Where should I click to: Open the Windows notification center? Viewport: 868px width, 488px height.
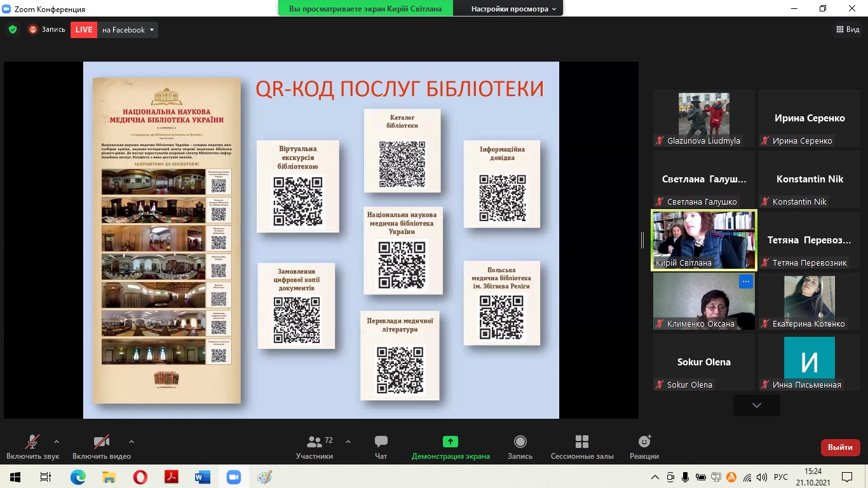847,477
